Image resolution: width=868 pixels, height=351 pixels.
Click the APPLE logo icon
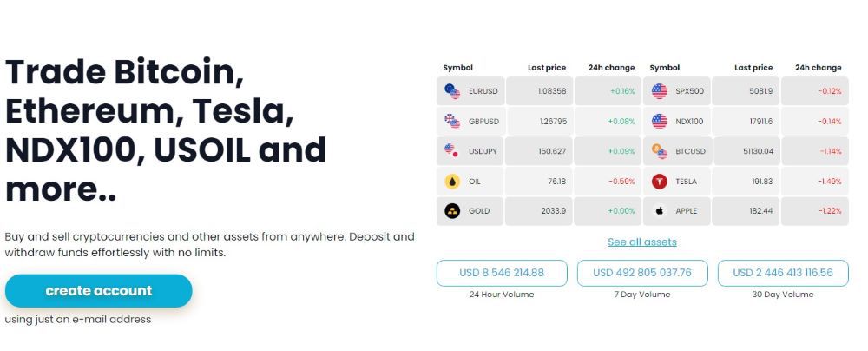pos(659,211)
